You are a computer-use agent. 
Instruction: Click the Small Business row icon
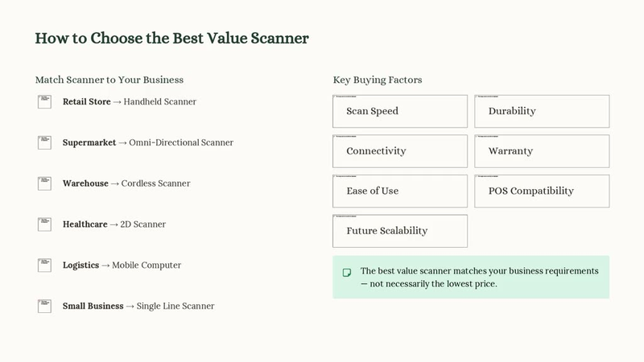pyautogui.click(x=44, y=306)
